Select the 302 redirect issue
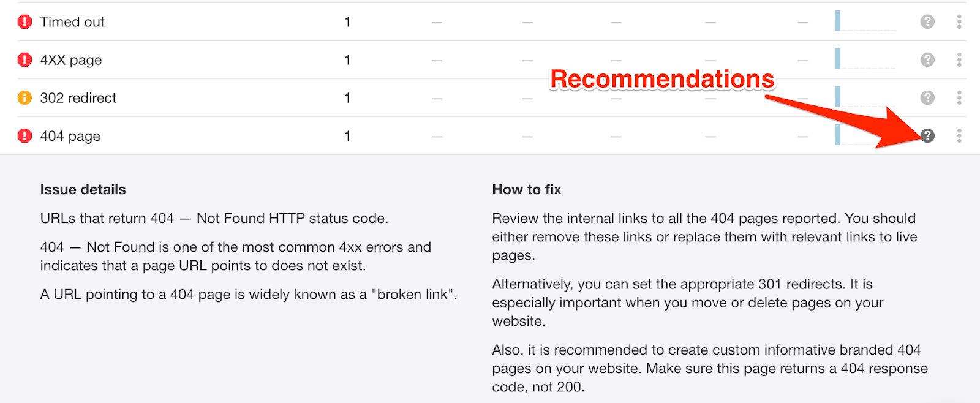 pyautogui.click(x=78, y=98)
